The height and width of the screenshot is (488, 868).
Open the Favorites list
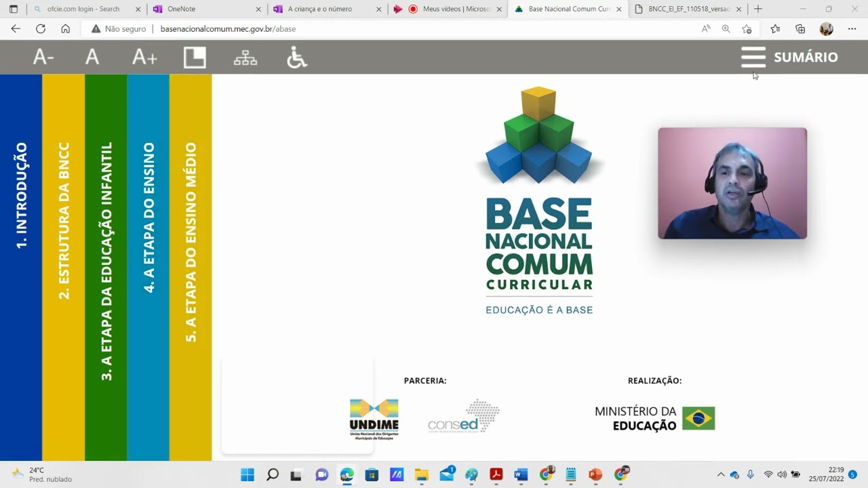pyautogui.click(x=775, y=28)
